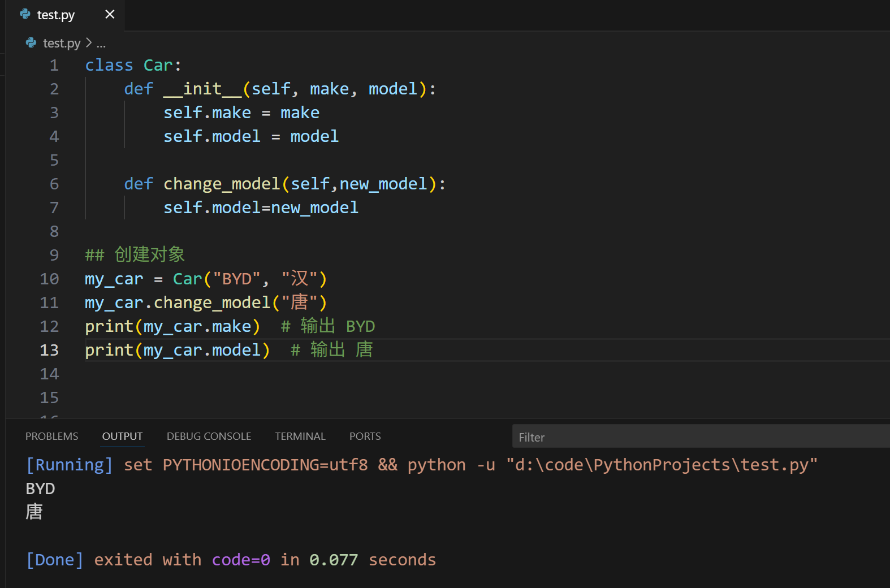Click the breadcrumb chevron separator
Image resolution: width=890 pixels, height=588 pixels.
coord(88,43)
